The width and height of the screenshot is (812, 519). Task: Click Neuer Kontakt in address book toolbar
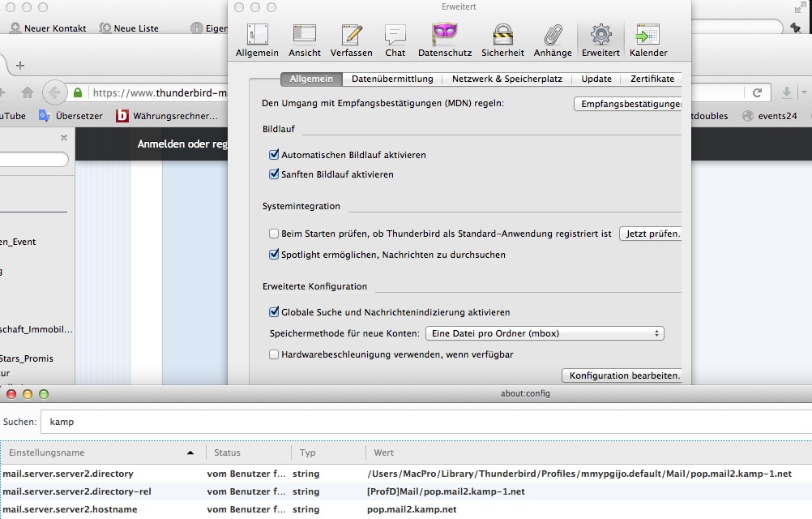(x=48, y=28)
